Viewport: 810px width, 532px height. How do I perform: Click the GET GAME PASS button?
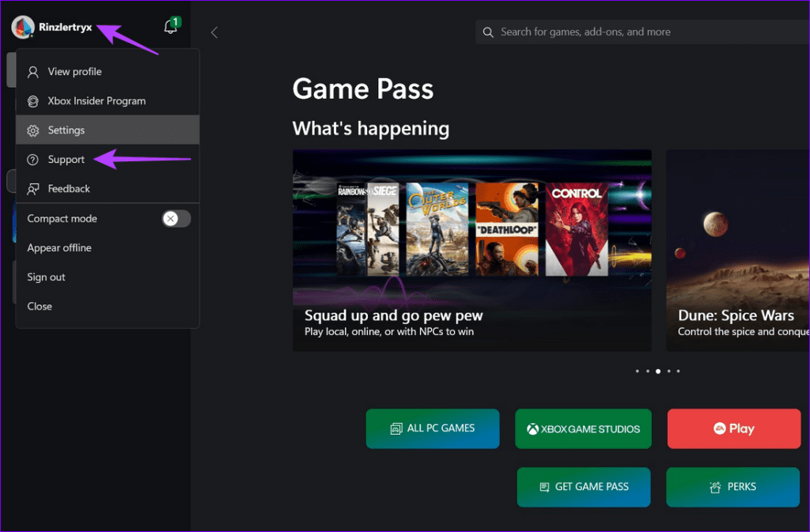pos(583,487)
